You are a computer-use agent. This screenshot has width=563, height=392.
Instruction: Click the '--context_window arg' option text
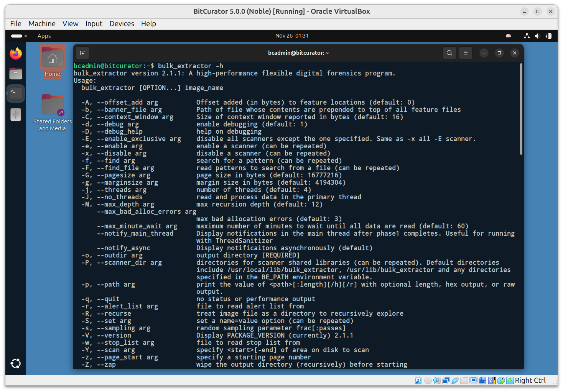135,117
